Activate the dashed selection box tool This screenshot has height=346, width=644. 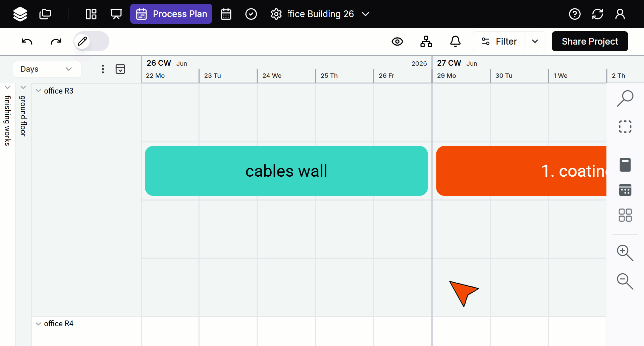click(625, 127)
